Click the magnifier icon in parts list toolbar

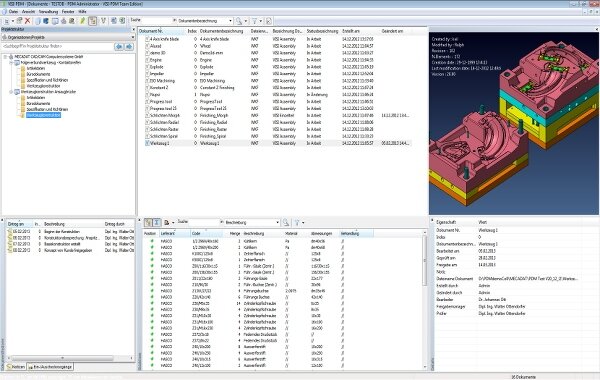[x=286, y=222]
